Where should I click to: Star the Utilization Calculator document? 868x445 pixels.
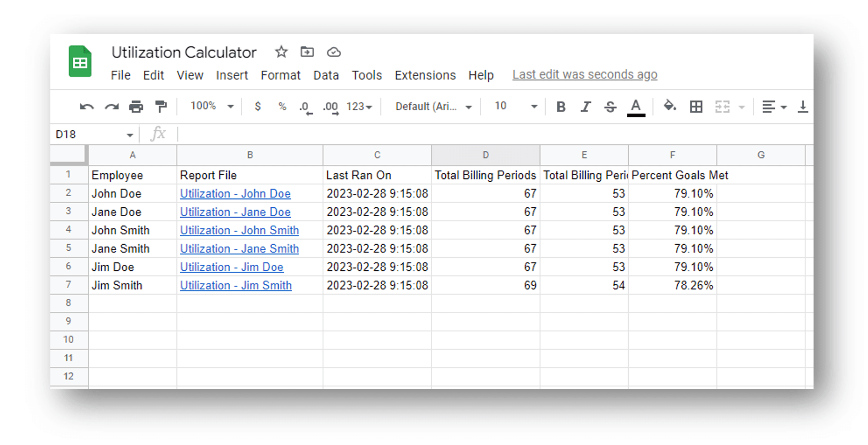[x=281, y=52]
